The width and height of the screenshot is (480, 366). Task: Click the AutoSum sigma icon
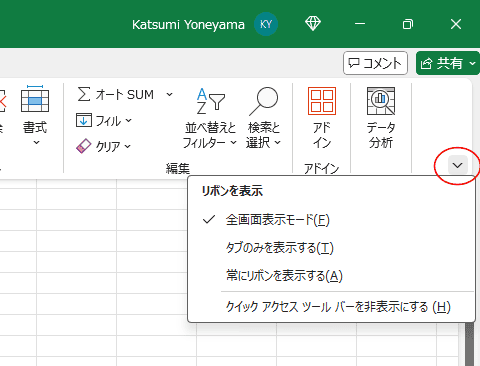click(x=84, y=94)
